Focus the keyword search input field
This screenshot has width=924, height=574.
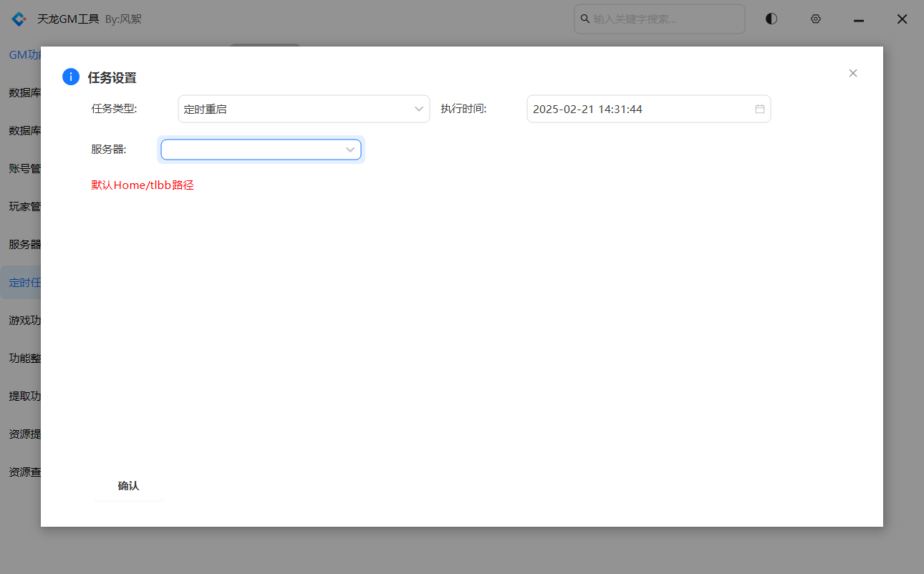[666, 19]
